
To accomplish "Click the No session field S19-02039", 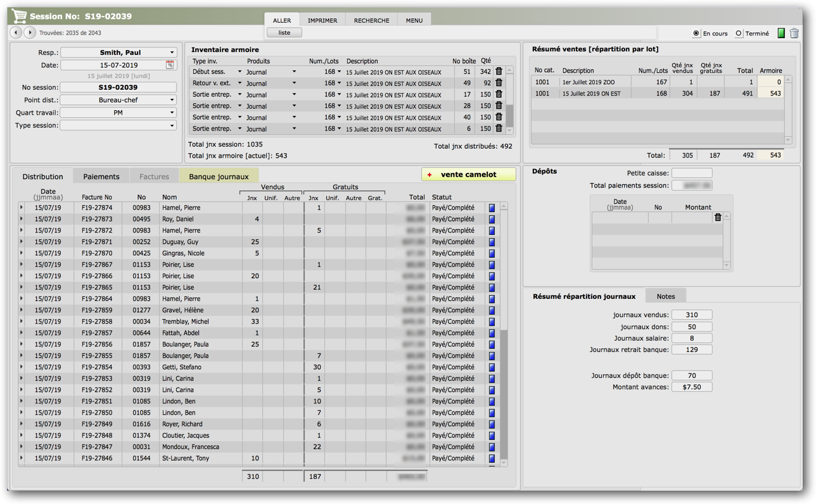I will [118, 87].
